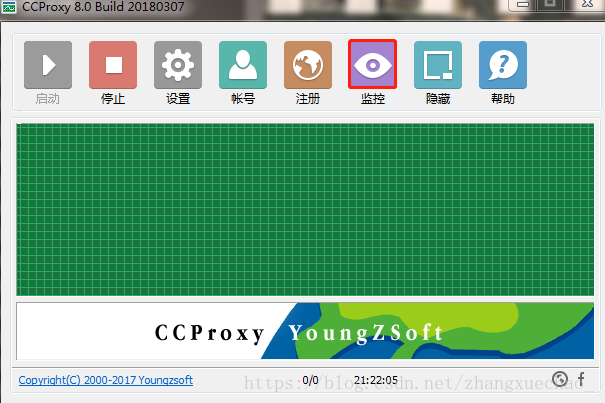Click the 0/0 connection count

click(x=311, y=380)
